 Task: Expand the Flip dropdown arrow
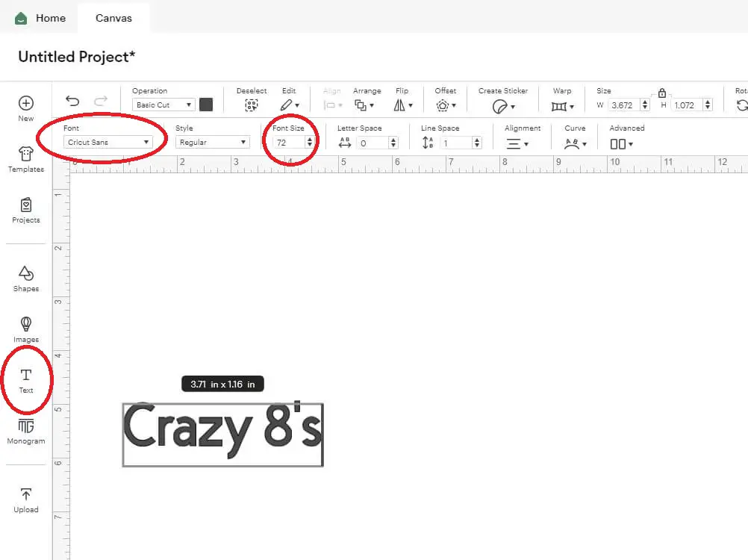click(x=411, y=105)
